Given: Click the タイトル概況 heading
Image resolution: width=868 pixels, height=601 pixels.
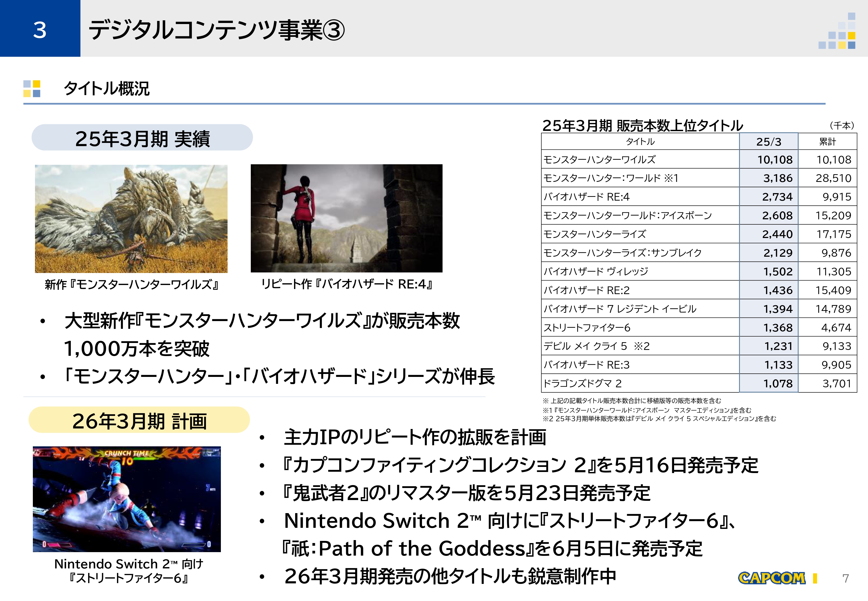Looking at the screenshot, I should (x=107, y=89).
